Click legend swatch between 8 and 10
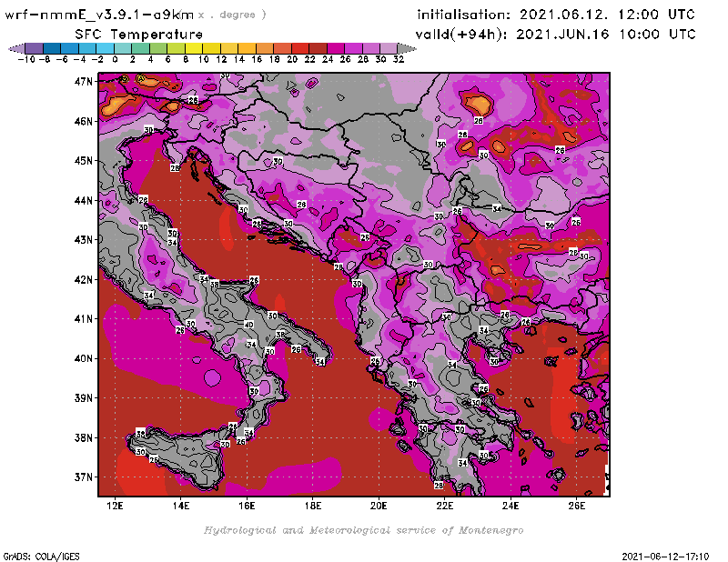 tap(194, 48)
